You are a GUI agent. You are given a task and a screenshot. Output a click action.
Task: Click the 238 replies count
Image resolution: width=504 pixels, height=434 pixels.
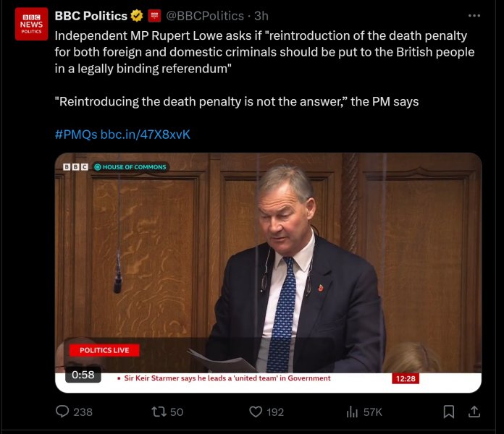click(x=83, y=412)
